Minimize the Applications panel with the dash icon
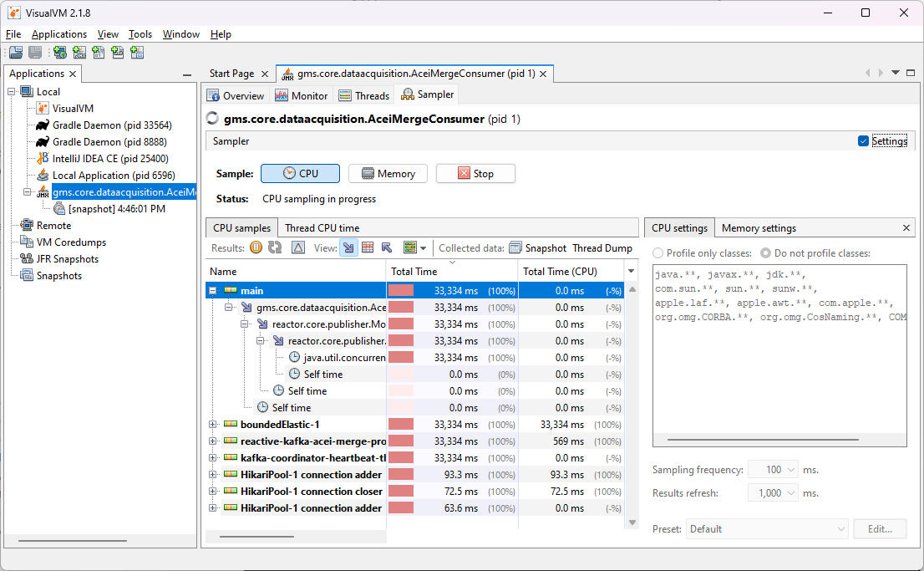The width and height of the screenshot is (924, 571). click(x=187, y=74)
